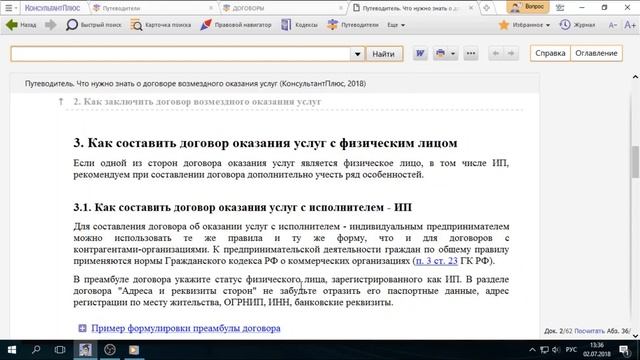Open a new tab with plus icon
Screen dimensions: 640x360
point(486,8)
